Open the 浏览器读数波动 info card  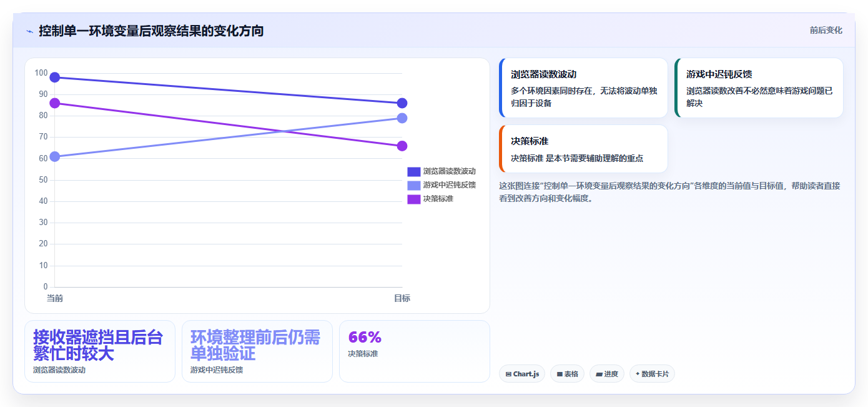coord(584,88)
